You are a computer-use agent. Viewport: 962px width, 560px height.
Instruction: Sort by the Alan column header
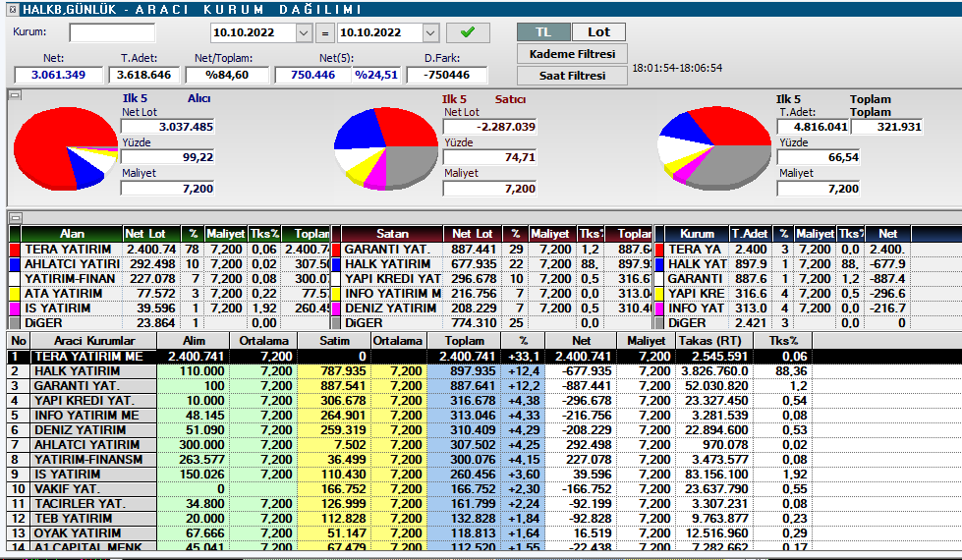(x=72, y=234)
